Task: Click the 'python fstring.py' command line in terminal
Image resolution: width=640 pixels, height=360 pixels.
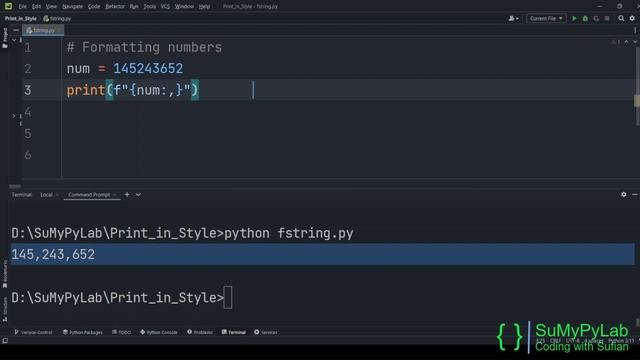Action: pos(289,233)
